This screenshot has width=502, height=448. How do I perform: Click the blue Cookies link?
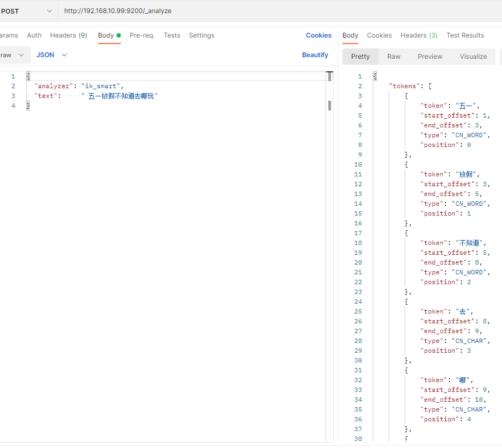[319, 35]
